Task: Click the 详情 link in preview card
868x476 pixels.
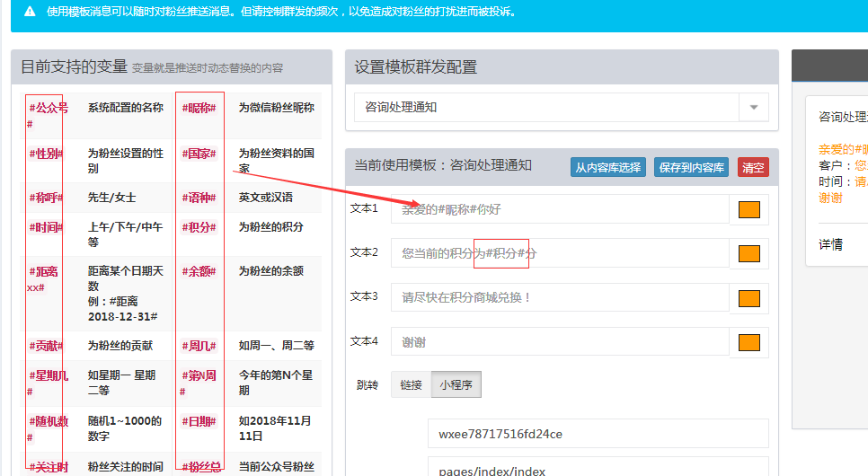Action: pyautogui.click(x=830, y=244)
